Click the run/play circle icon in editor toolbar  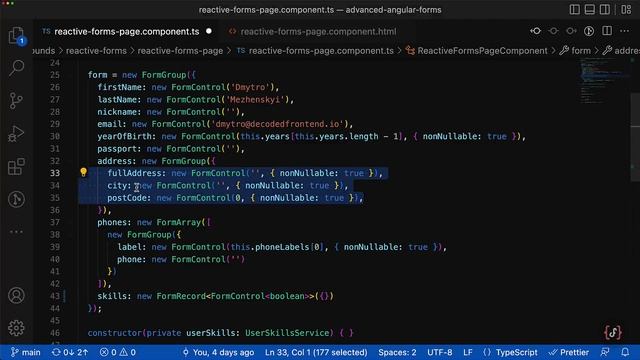[x=589, y=31]
